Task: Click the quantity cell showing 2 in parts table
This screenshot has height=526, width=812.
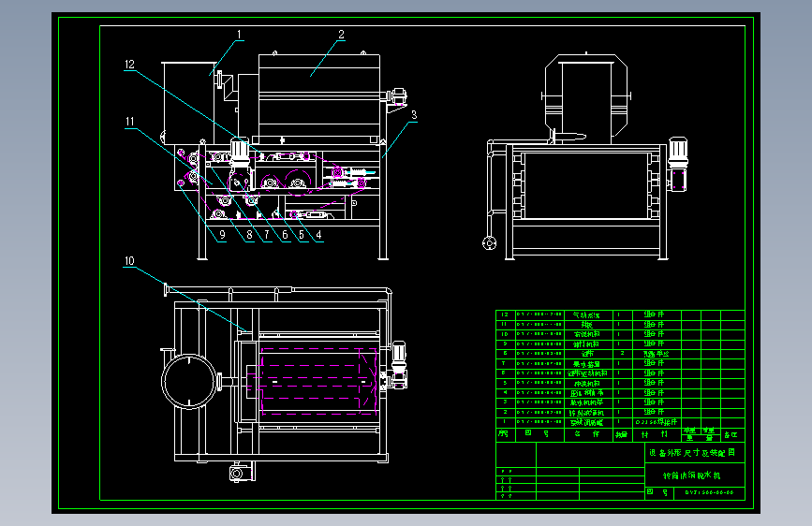Action: (623, 354)
